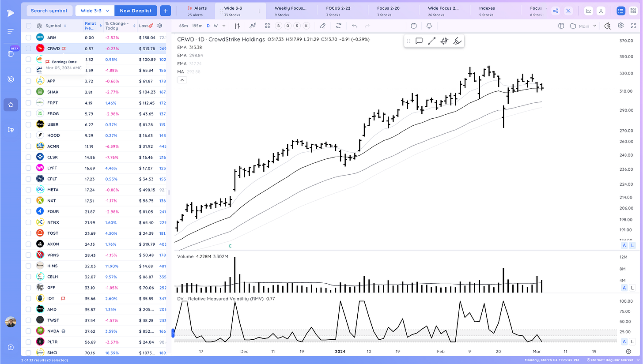The width and height of the screenshot is (643, 364).
Task: Open the sidebar hamburger menu icon
Action: coord(10,31)
